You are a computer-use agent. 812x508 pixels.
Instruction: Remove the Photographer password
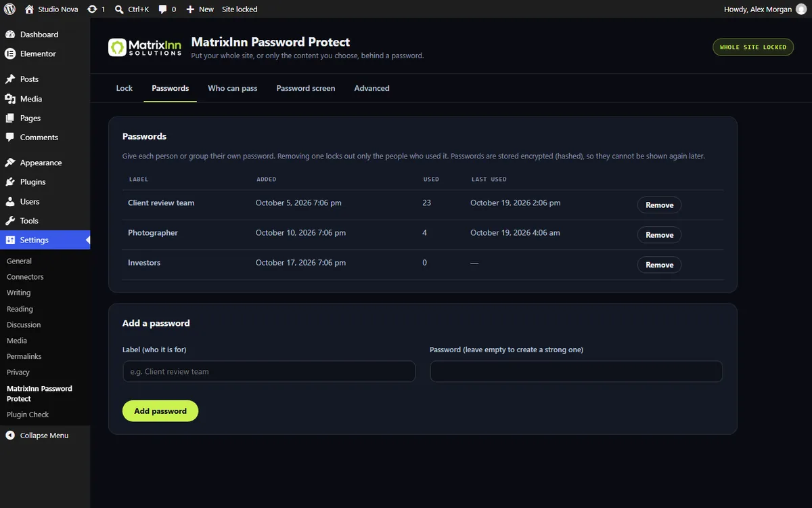659,235
